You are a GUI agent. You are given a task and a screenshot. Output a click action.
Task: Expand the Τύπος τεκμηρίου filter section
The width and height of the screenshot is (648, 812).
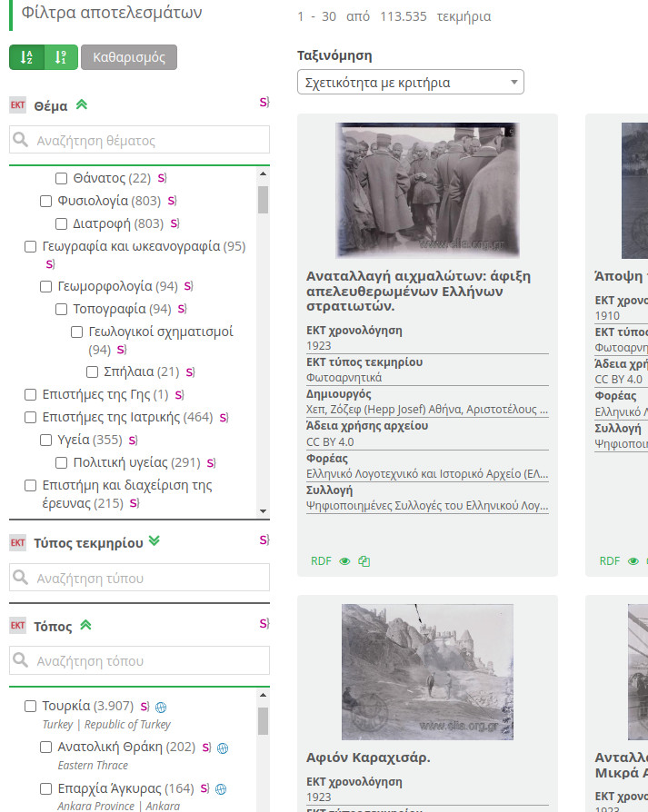154,542
